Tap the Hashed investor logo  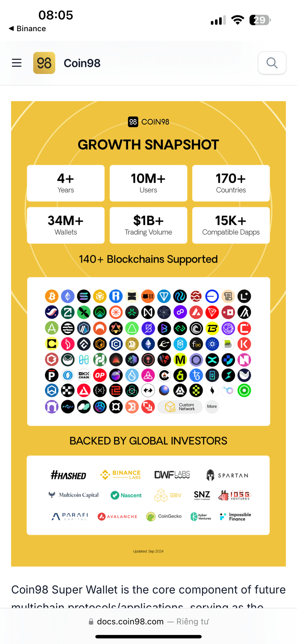(x=68, y=475)
